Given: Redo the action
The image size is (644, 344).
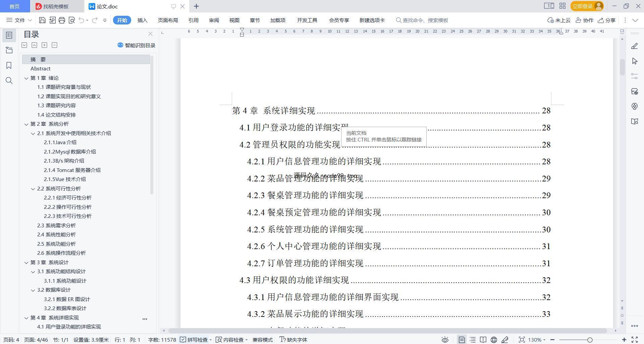Looking at the screenshot, I should point(95,20).
